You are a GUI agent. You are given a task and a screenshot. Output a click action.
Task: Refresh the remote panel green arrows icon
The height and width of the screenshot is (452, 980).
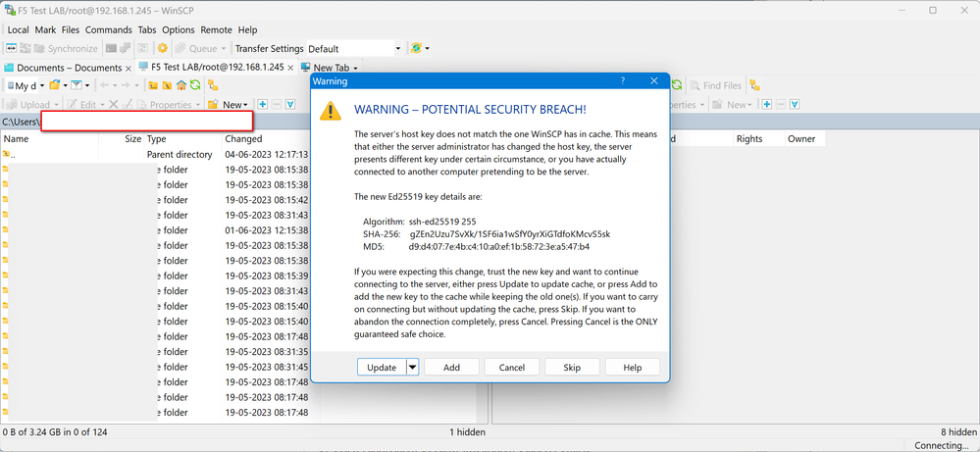coord(678,85)
